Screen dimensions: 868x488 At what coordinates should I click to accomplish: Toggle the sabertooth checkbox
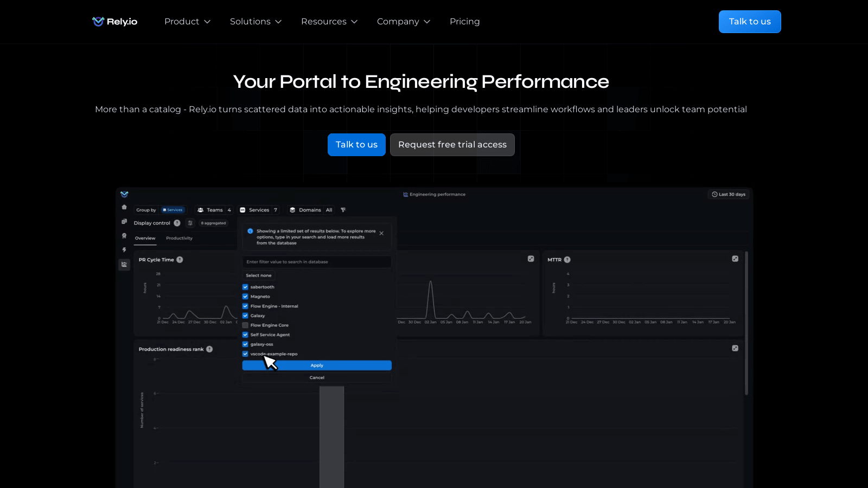coord(245,287)
